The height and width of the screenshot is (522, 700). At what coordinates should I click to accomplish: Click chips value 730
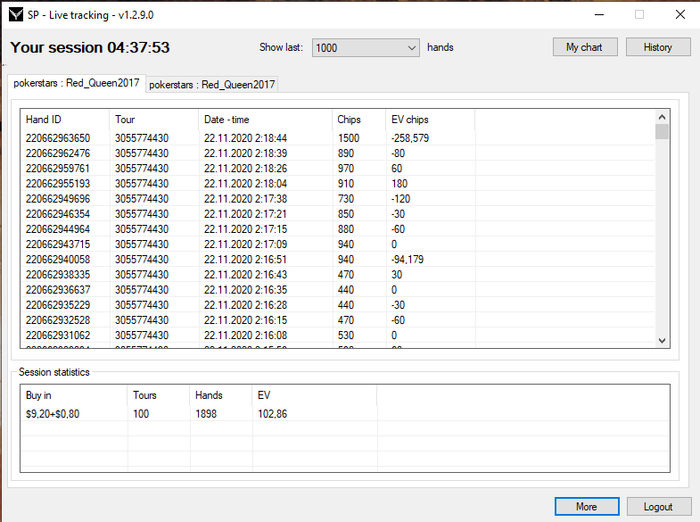pos(346,199)
